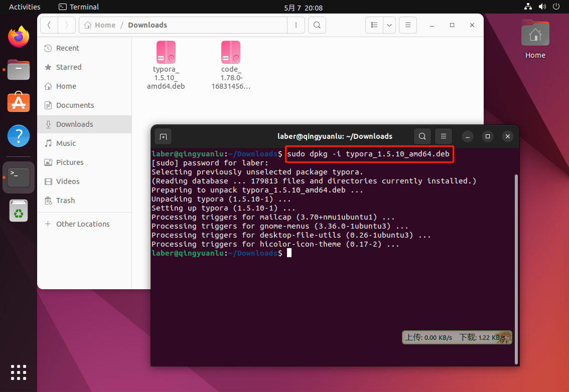Click the terminal command prompt cursor
The width and height of the screenshot is (569, 392).
coord(289,253)
